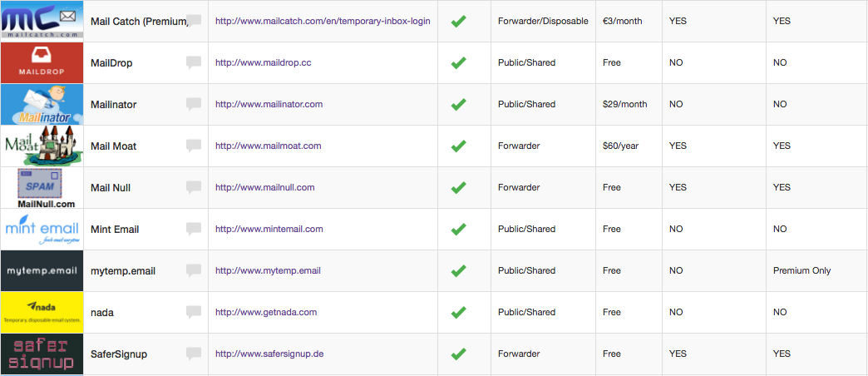Open comment bubble next to Mailinator

(194, 104)
